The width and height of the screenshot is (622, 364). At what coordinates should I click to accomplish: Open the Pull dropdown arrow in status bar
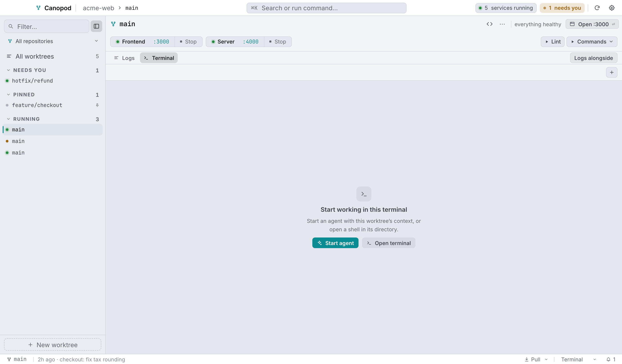[546, 359]
